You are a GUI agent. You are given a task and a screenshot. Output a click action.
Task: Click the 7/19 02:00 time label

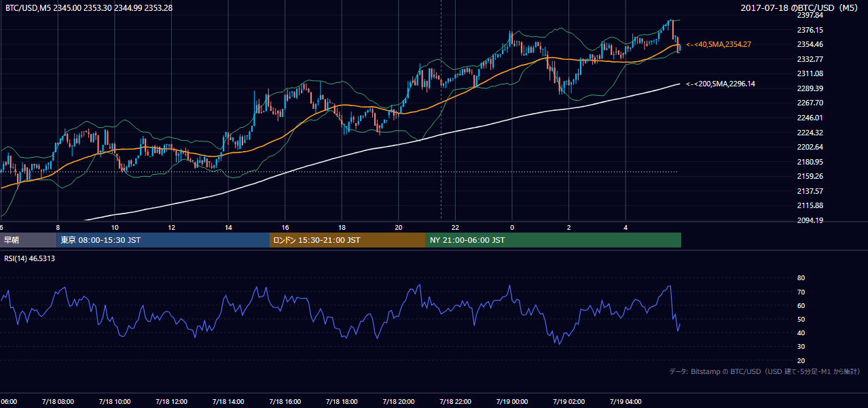point(568,401)
